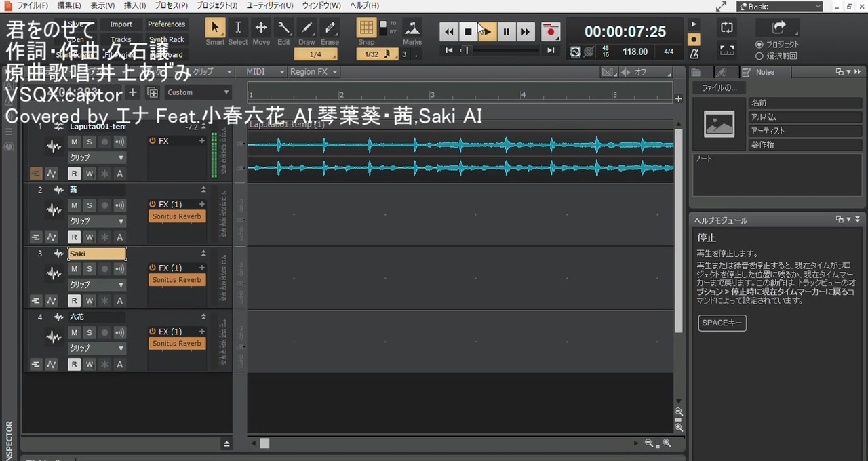Open ファイル(F) menu

(x=32, y=5)
